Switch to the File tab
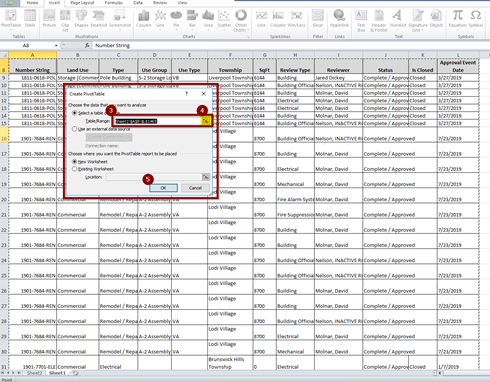Image resolution: width=490 pixels, height=382 pixels. (9, 3)
